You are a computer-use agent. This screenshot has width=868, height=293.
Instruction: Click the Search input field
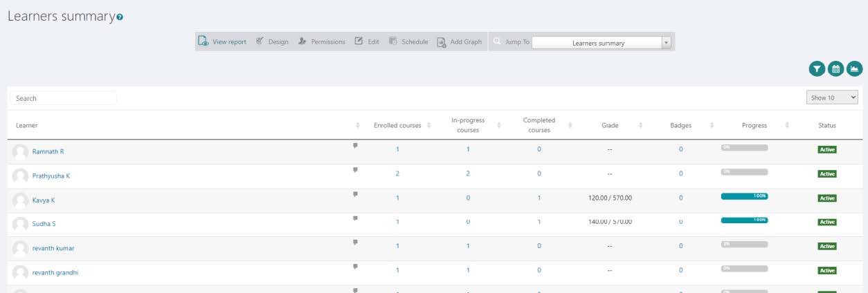64,98
